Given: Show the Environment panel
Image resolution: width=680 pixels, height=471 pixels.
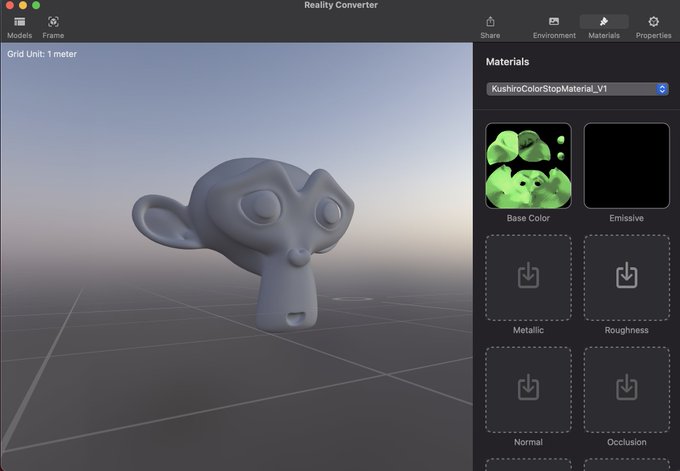Looking at the screenshot, I should tap(554, 27).
